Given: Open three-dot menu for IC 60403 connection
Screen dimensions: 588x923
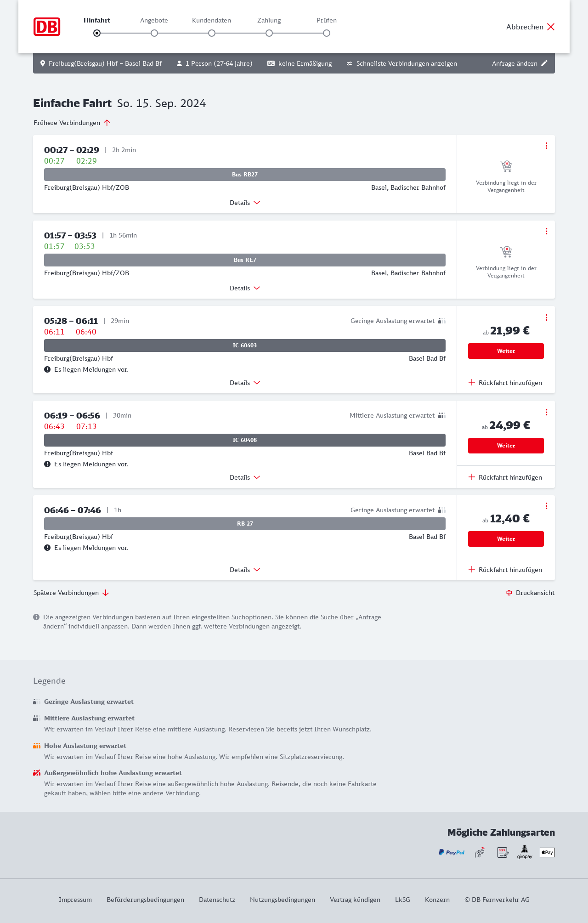Looking at the screenshot, I should tap(546, 317).
